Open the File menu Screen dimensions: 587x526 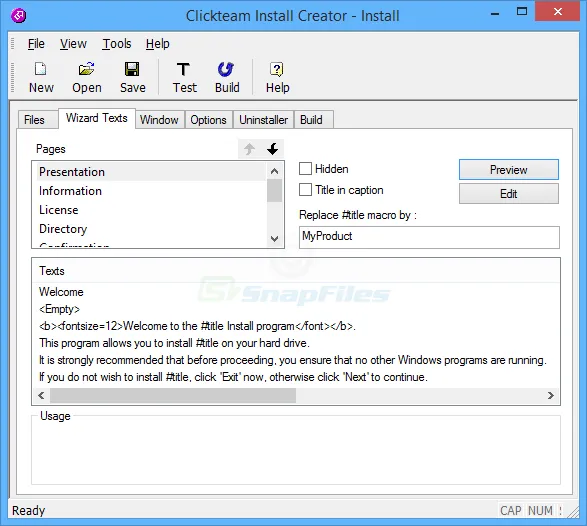tap(36, 44)
